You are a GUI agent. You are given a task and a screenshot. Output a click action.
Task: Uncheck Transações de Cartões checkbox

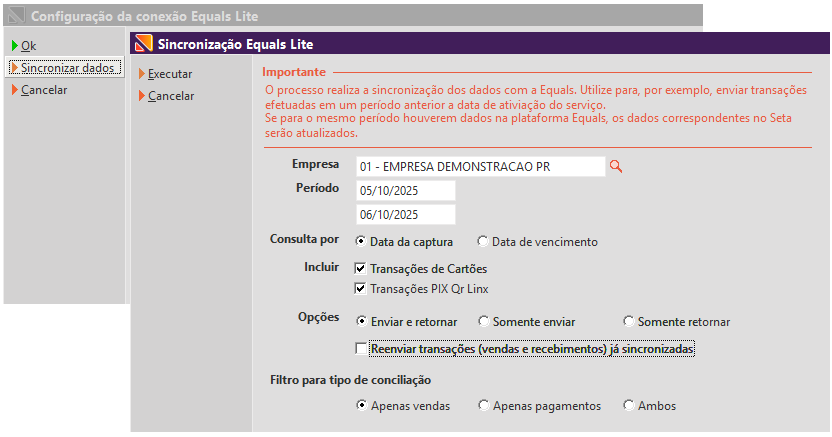pos(361,269)
